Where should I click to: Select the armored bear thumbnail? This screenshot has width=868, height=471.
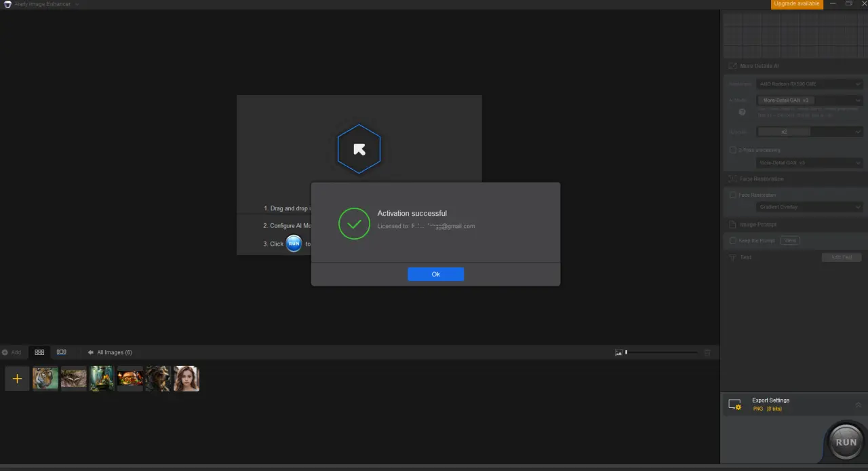point(158,379)
